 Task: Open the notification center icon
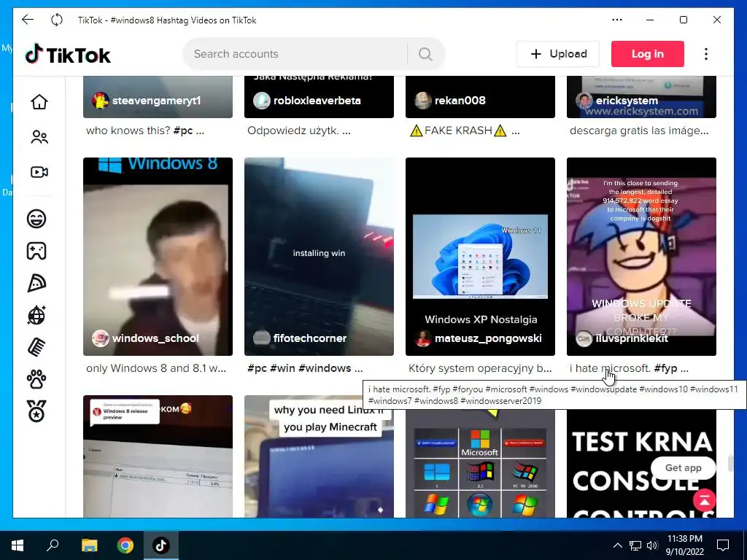723,545
